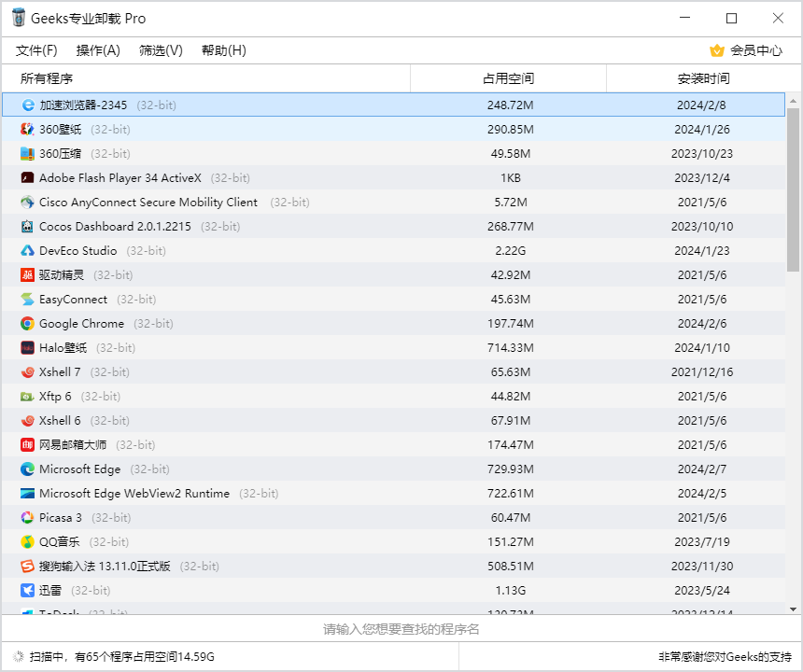The image size is (803, 672).
Task: Click 网易邮箱大师 size 174.47M
Action: [511, 445]
